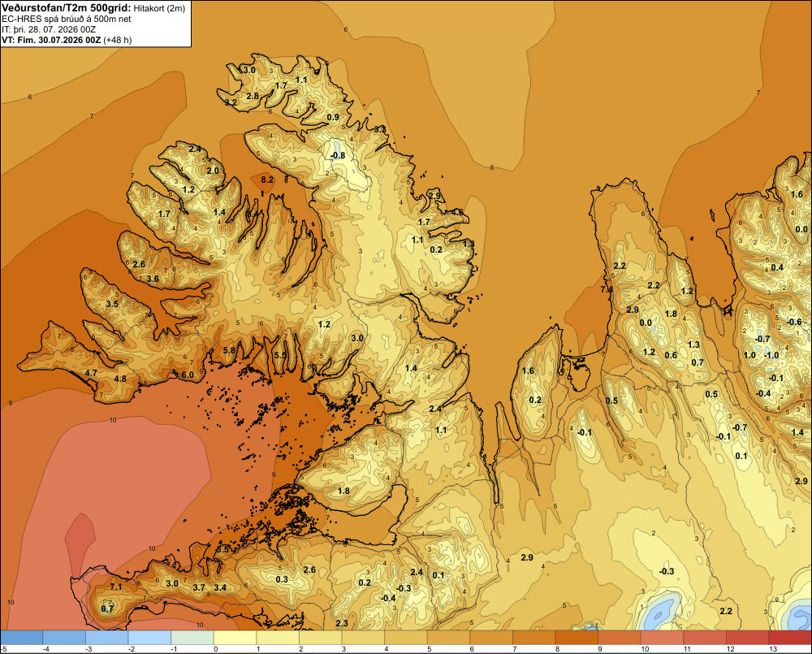Click the 3.4 temperature label
812x654 pixels.
coord(220,587)
